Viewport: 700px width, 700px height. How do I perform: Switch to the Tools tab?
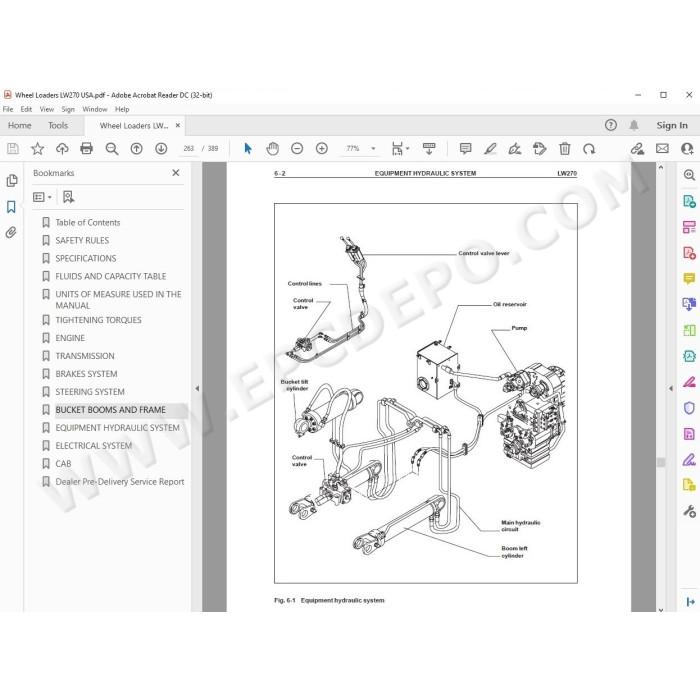pos(58,125)
